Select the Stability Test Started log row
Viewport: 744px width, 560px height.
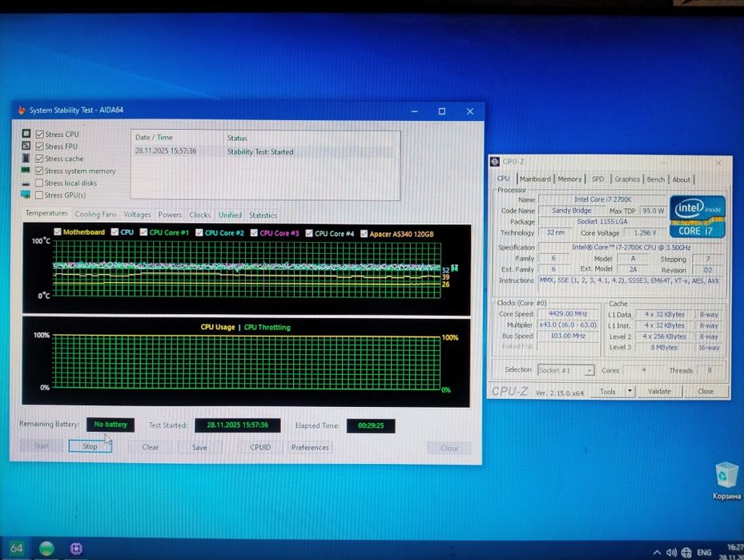click(263, 151)
